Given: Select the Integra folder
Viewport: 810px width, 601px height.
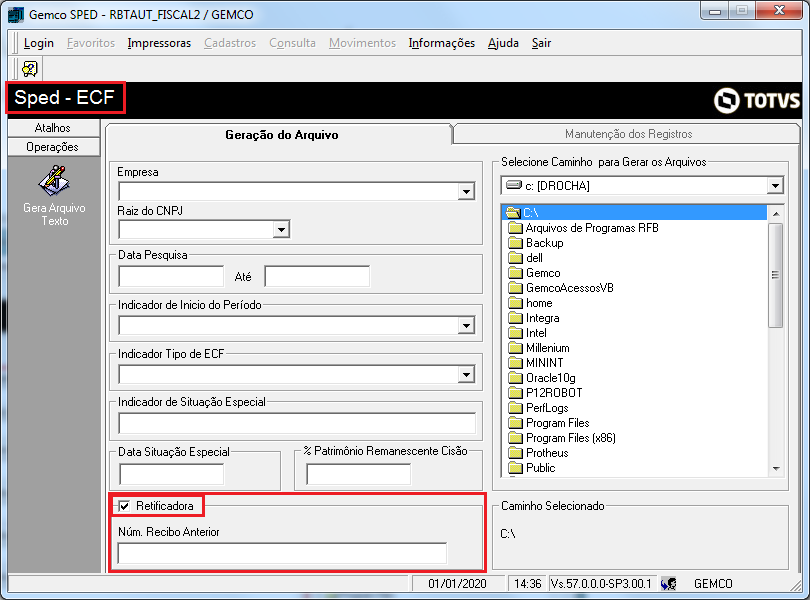Looking at the screenshot, I should (534, 318).
